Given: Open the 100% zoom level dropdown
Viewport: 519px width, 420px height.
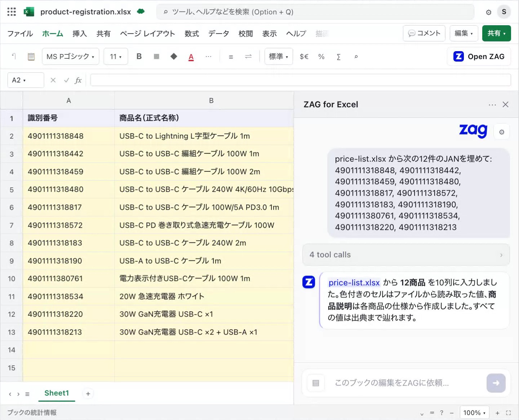Looking at the screenshot, I should click(x=474, y=413).
